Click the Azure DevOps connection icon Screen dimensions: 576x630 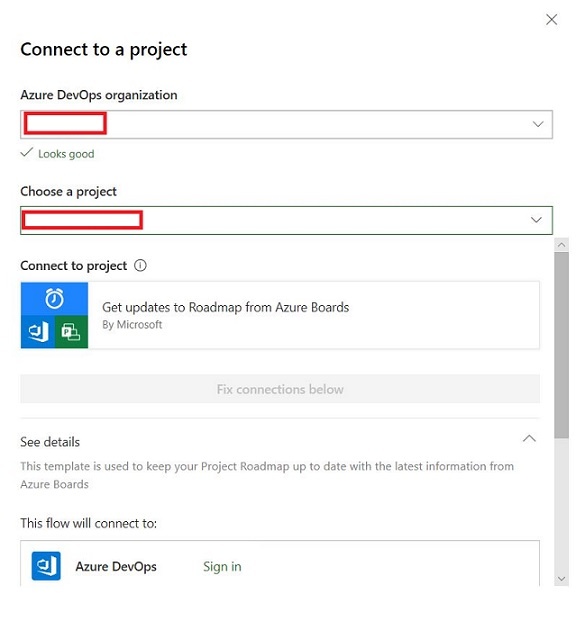(46, 566)
